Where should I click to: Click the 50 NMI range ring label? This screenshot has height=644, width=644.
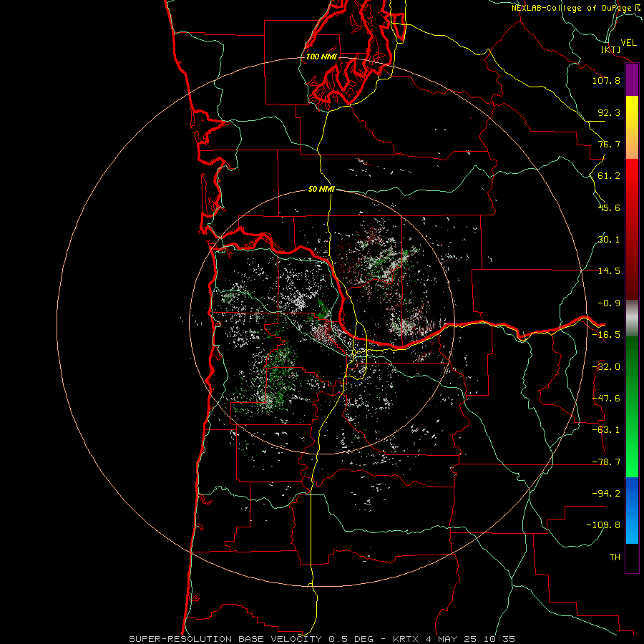(321, 189)
